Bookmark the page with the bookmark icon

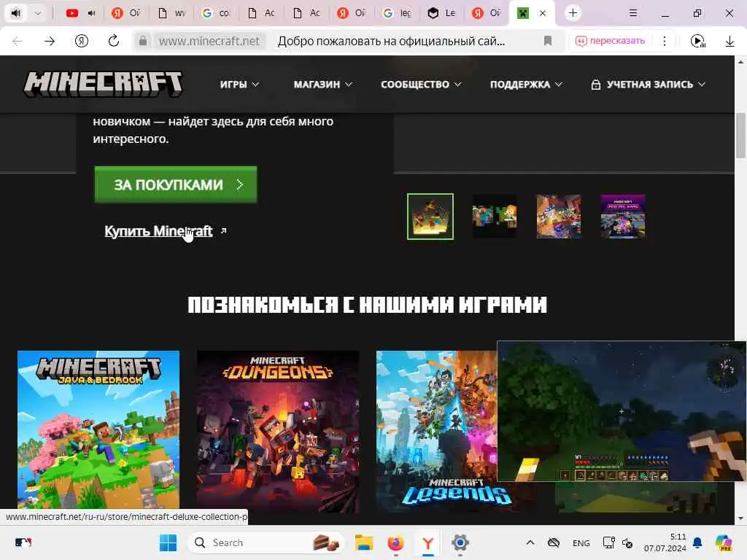click(548, 41)
